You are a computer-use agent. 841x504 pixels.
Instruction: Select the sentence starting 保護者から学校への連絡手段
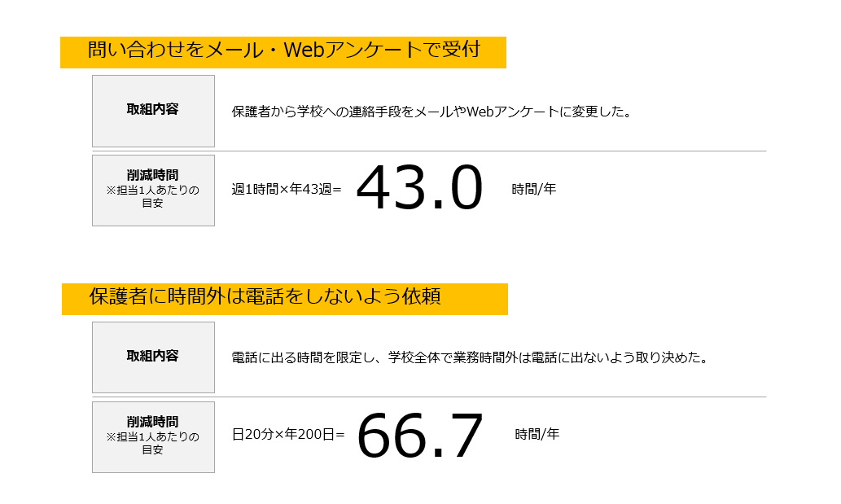point(431,112)
